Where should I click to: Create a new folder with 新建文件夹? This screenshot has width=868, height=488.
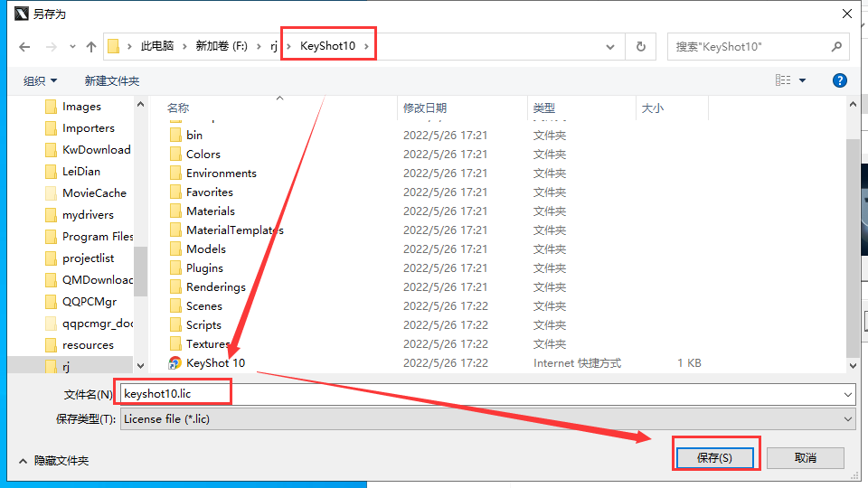tap(112, 80)
